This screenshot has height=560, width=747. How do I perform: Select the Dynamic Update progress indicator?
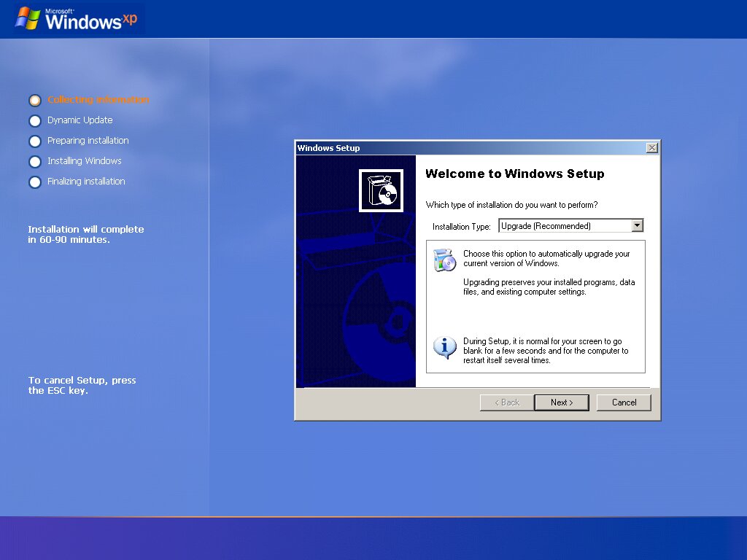click(x=34, y=120)
